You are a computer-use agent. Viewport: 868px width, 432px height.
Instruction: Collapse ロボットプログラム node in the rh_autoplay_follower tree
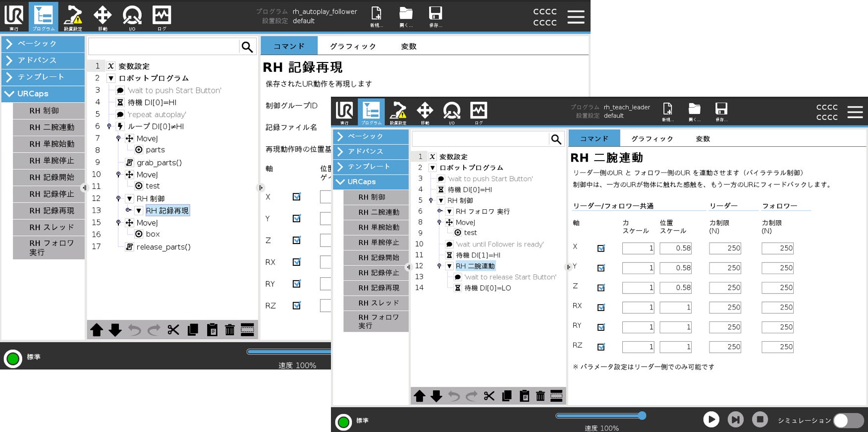tap(111, 78)
